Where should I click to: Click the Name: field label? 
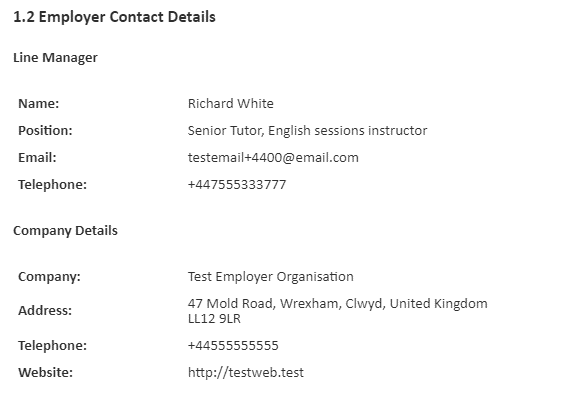tap(38, 103)
